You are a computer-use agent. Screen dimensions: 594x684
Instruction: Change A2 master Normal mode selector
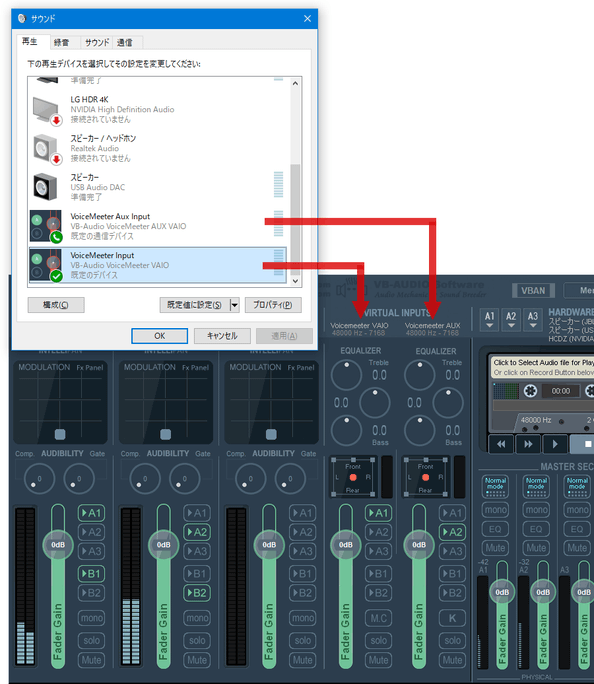tap(536, 486)
